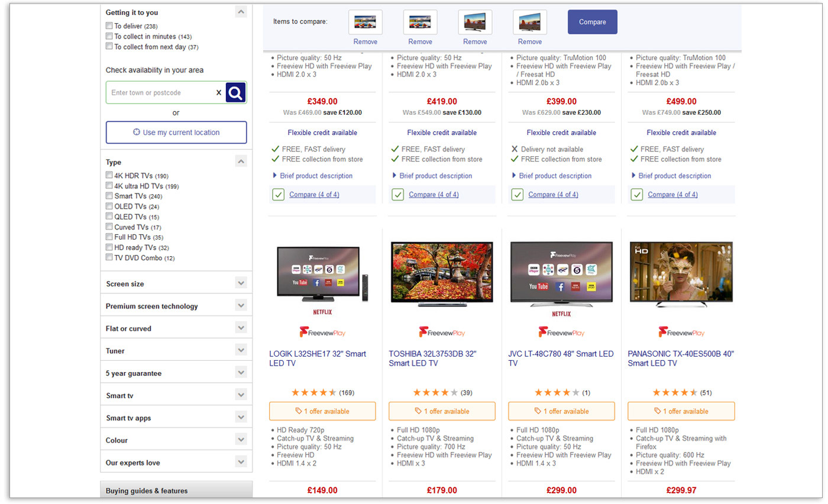Image resolution: width=828 pixels, height=504 pixels.
Task: Open TOSHIBA 32L3753DB 32" Smart LED TV link
Action: 432,358
